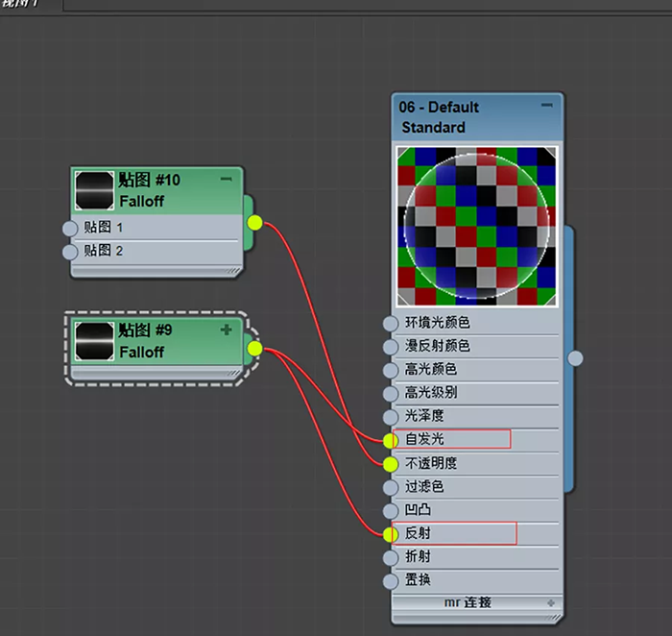This screenshot has height=636, width=672.
Task: Click the 折射 input socket
Action: pyautogui.click(x=391, y=557)
